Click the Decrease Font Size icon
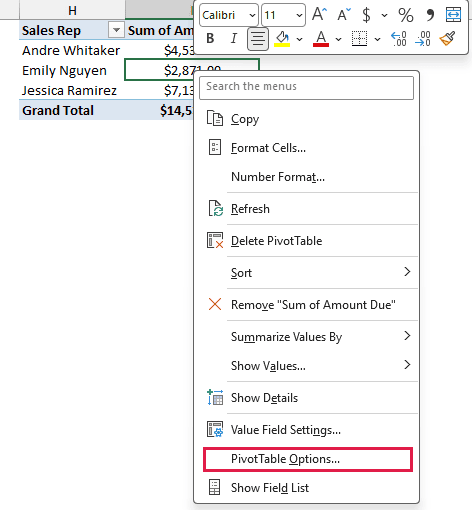The width and height of the screenshot is (472, 510). point(344,15)
